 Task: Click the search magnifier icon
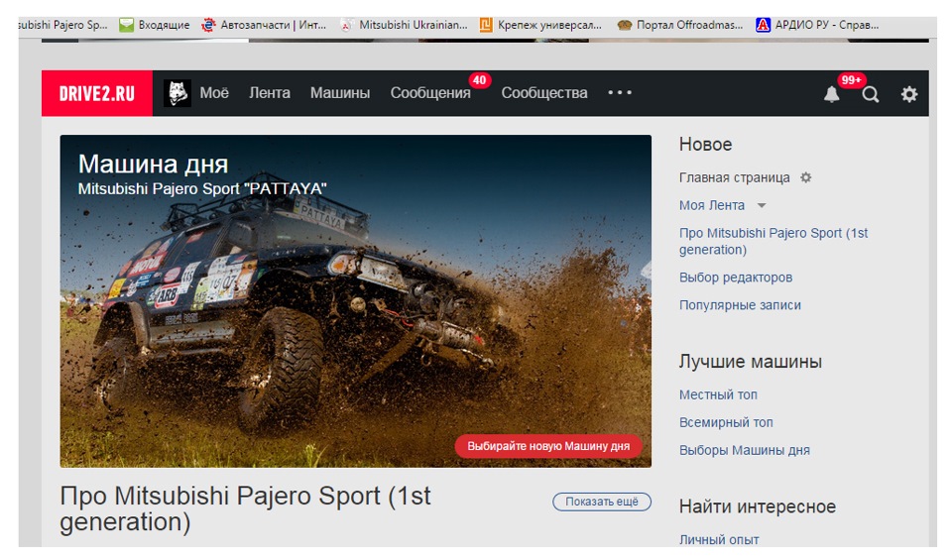pos(870,94)
